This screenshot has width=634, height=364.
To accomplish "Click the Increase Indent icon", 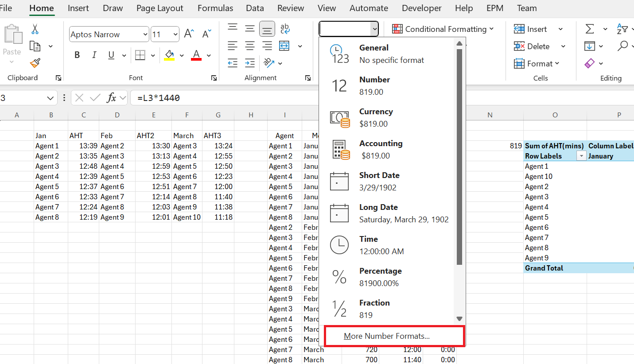I will tap(250, 62).
